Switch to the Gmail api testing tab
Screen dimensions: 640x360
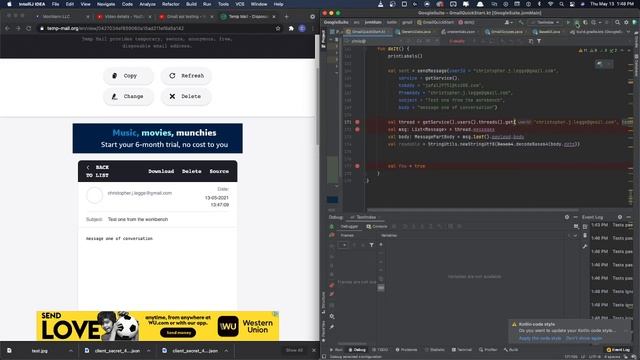pos(186,17)
